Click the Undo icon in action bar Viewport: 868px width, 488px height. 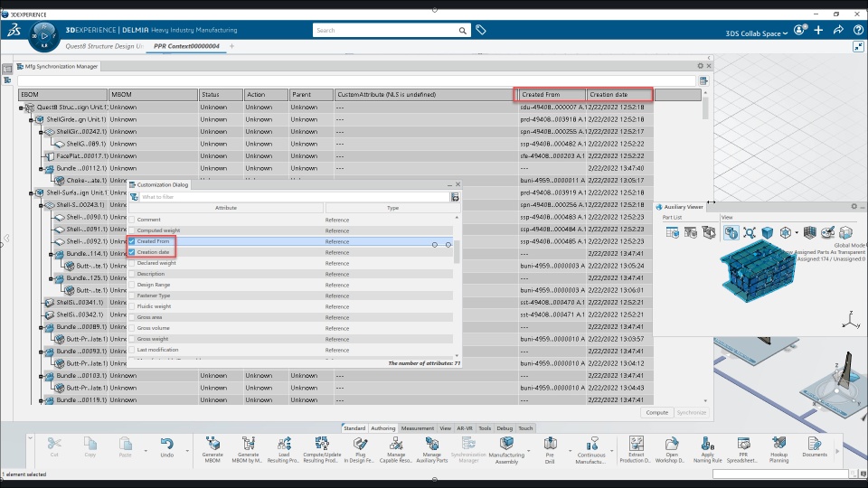pos(166,444)
